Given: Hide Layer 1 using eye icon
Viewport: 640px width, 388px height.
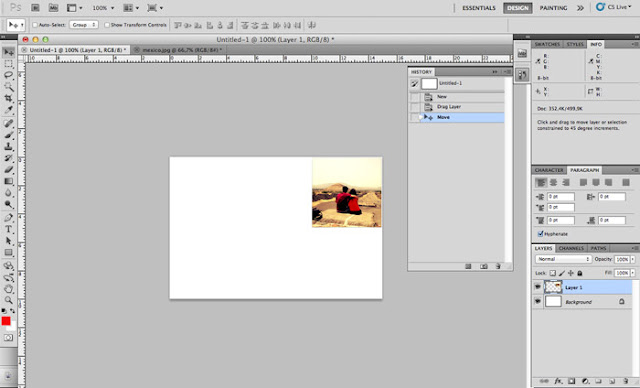Looking at the screenshot, I should 538,287.
